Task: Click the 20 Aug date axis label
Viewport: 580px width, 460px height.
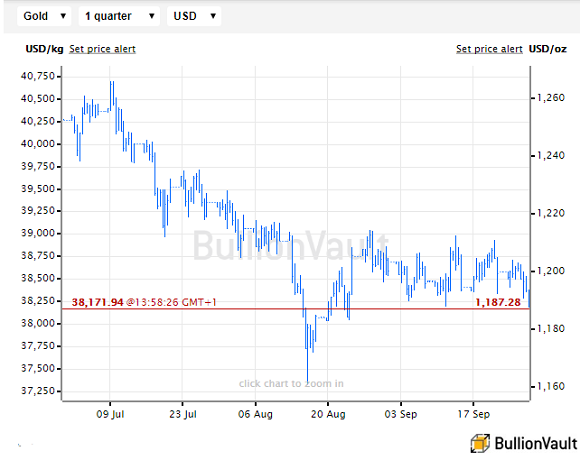Action: (x=328, y=414)
